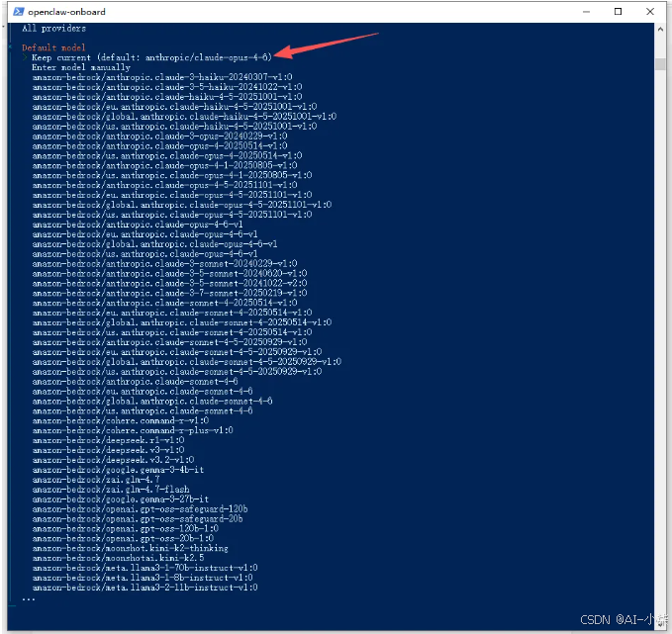This screenshot has width=672, height=634.
Task: Pick amazon-bedrock/anthropic.claude-opus-4-6-v1 row
Action: tap(138, 225)
